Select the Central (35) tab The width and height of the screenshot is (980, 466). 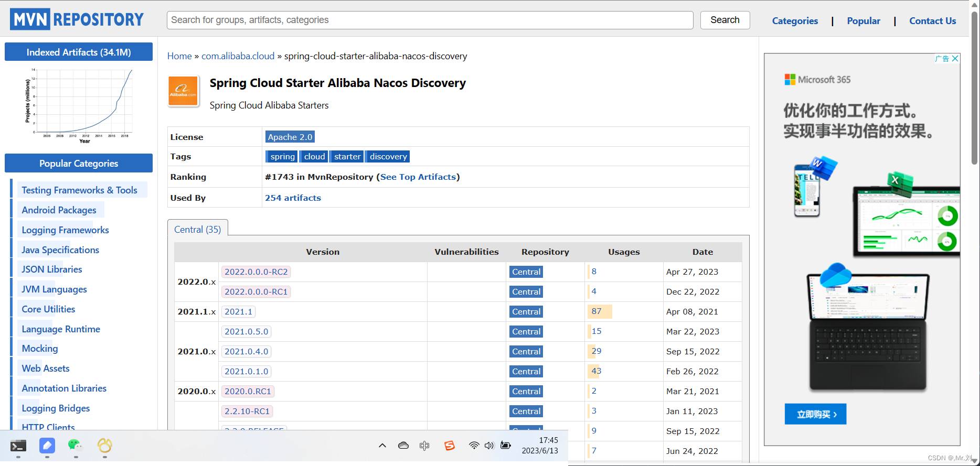coord(198,229)
